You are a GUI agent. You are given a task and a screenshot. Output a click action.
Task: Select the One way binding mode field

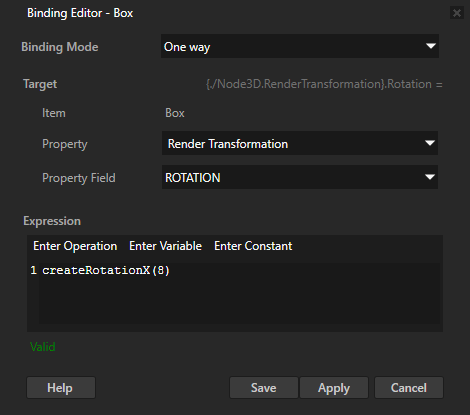click(300, 46)
